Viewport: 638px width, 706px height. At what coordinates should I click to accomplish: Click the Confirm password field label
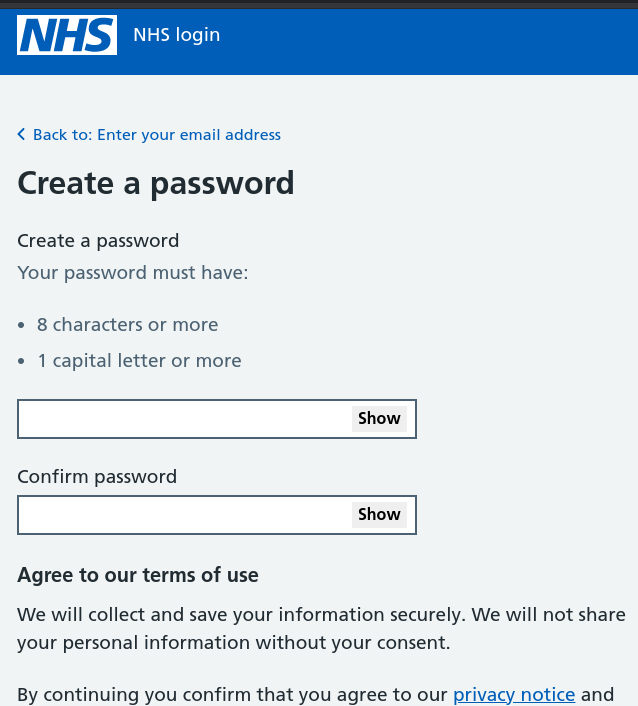(x=97, y=477)
